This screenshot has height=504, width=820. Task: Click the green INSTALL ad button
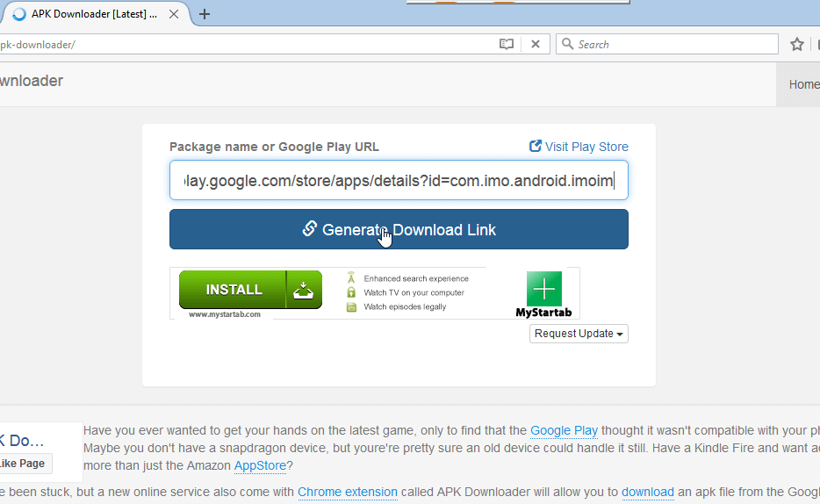coord(234,290)
